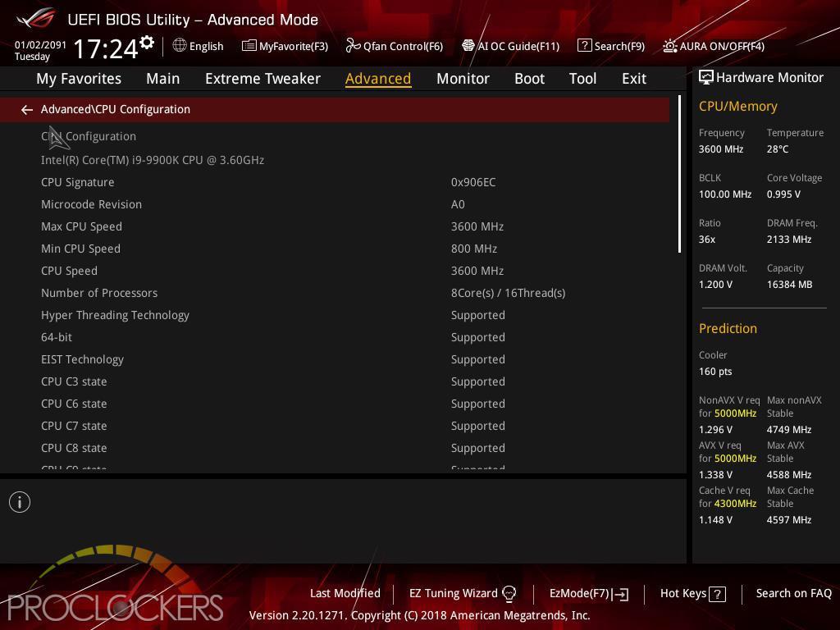Select the Number of Processors row
The width and height of the screenshot is (840, 630).
click(x=335, y=293)
